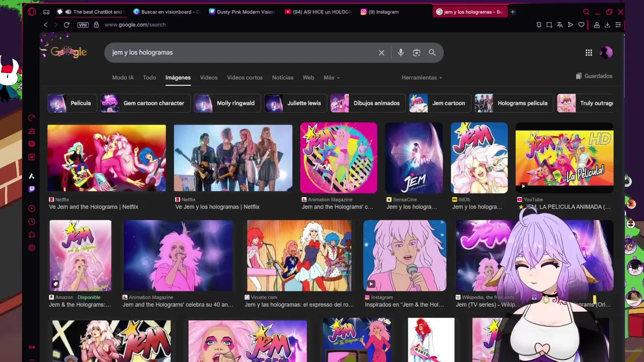The width and height of the screenshot is (644, 362).
Task: Switch to 'Buscar en visionboard' browser tab
Action: (x=167, y=12)
